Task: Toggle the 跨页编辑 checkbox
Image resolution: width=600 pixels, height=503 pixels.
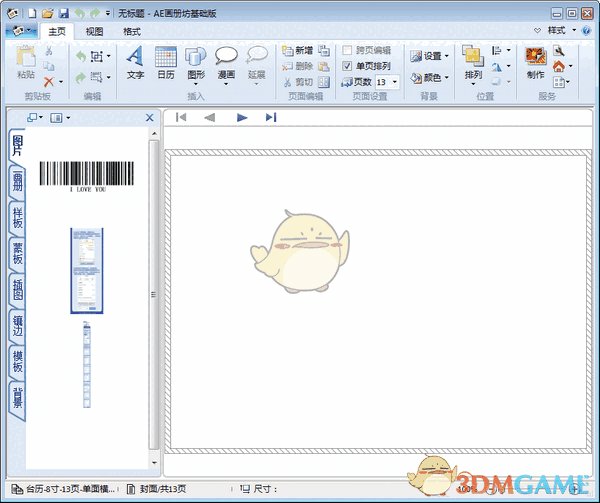Action: [x=347, y=50]
